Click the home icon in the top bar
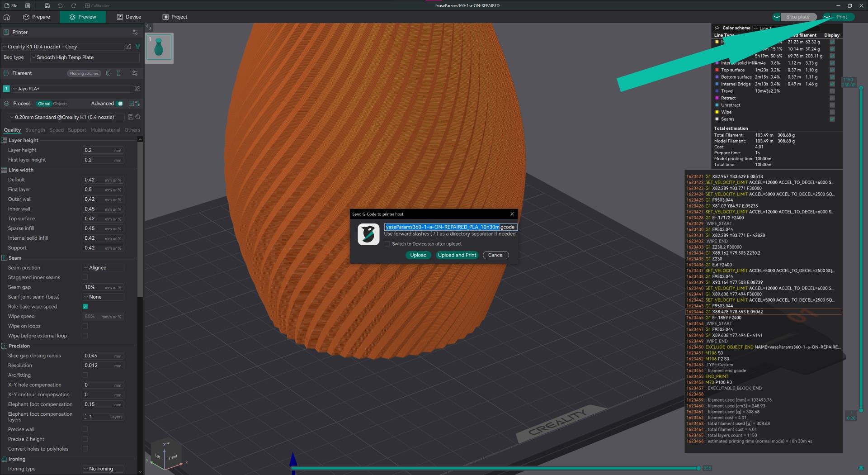 pyautogui.click(x=7, y=17)
